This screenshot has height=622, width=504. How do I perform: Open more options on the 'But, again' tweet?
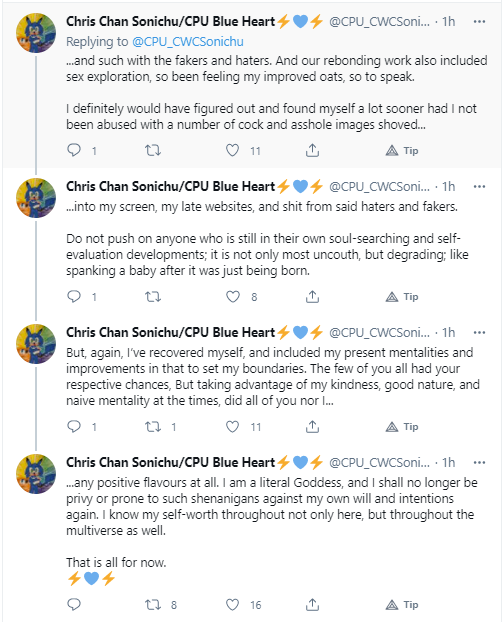(x=479, y=332)
